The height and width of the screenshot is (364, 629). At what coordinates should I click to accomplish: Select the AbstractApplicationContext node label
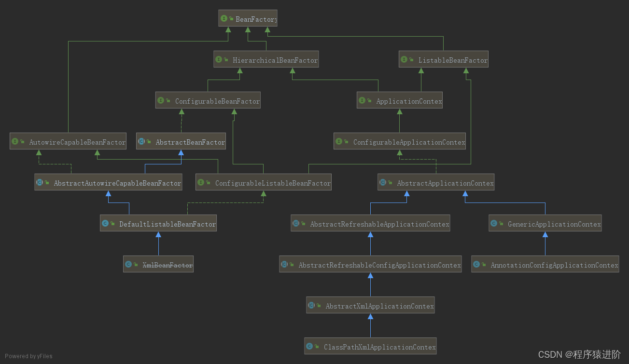446,183
